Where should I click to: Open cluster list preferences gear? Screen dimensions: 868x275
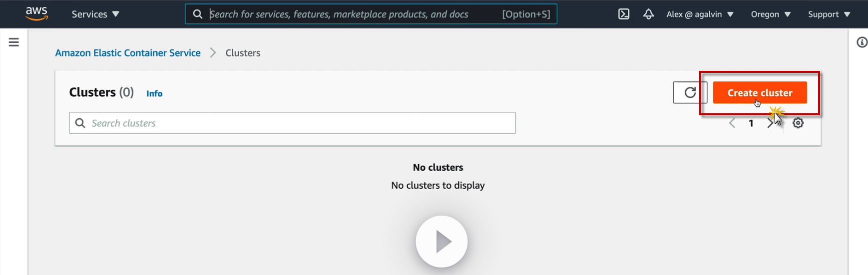click(x=798, y=123)
